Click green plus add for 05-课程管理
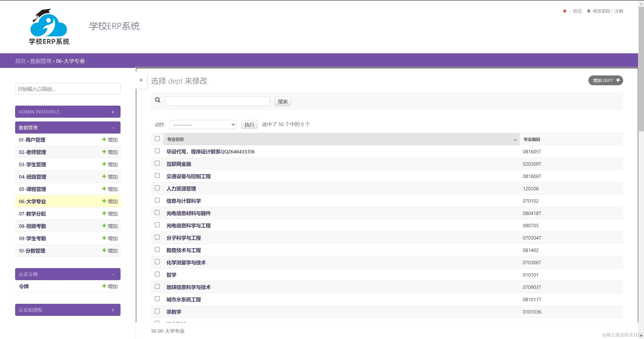The height and width of the screenshot is (339, 644). pyautogui.click(x=104, y=189)
